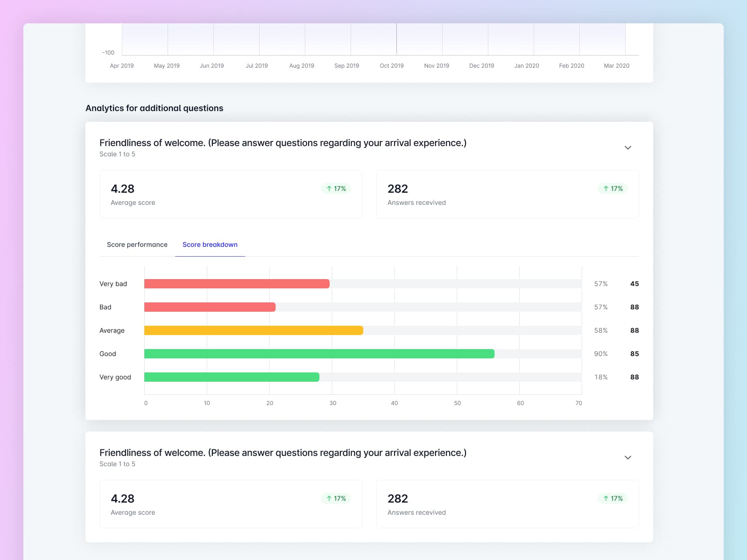
Task: Select the Score breakdown tab
Action: 210,245
